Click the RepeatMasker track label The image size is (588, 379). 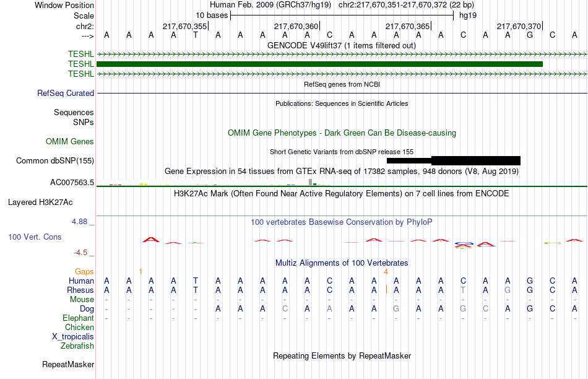click(x=68, y=364)
